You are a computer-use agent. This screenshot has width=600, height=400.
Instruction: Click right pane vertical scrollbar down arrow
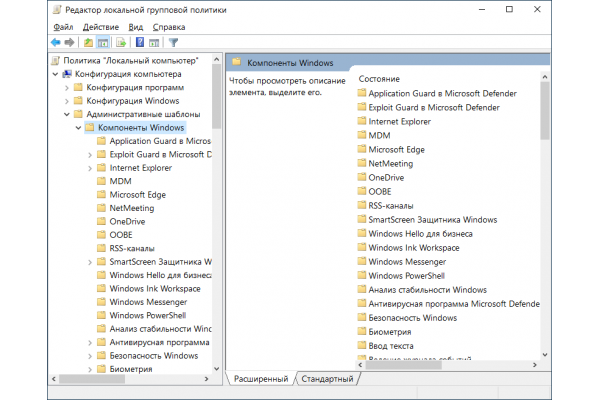tap(545, 355)
